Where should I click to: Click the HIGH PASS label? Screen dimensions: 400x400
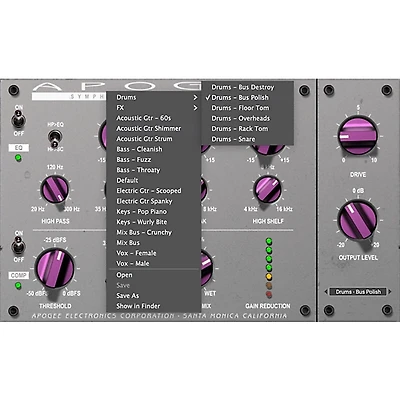(55, 221)
